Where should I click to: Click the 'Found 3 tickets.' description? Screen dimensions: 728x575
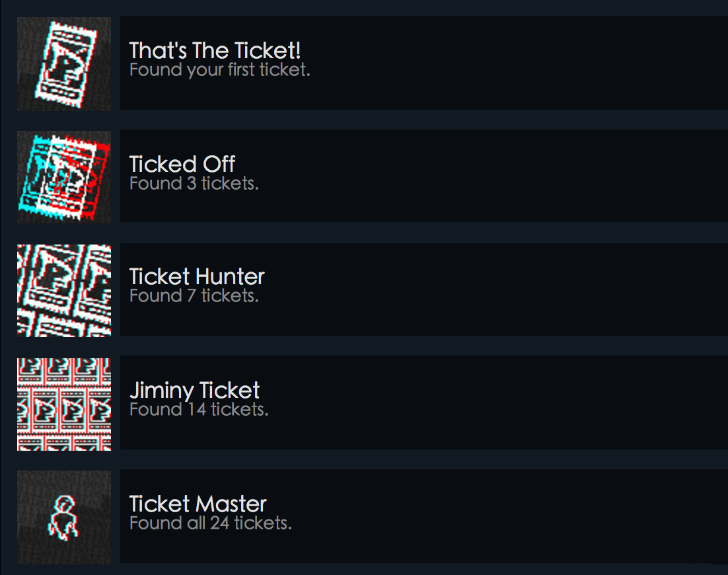point(194,184)
